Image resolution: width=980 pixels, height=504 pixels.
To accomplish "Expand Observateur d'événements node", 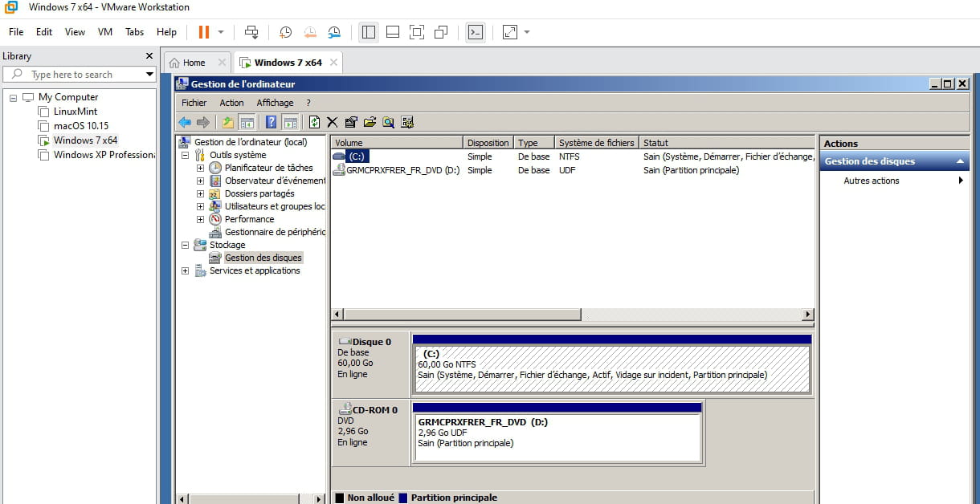I will coord(200,181).
